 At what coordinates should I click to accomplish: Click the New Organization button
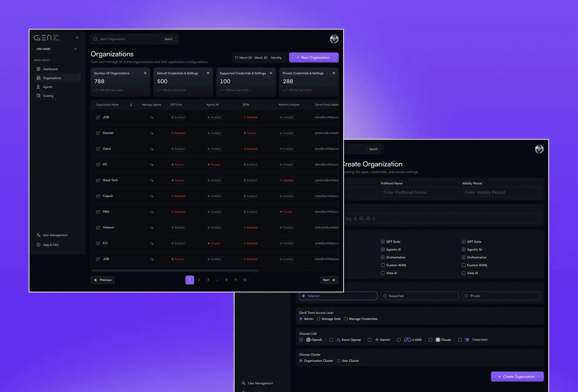tap(313, 57)
